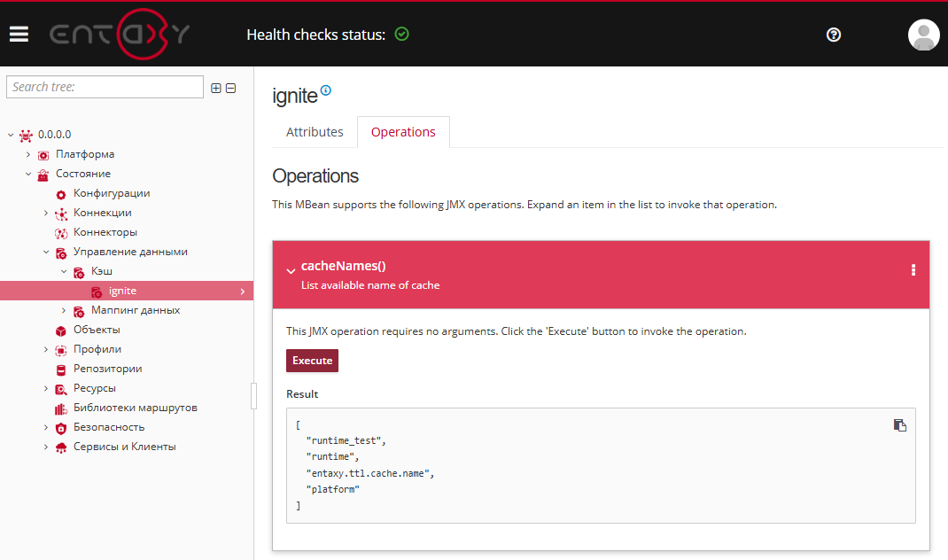This screenshot has height=560, width=948.
Task: Switch to the Attributes tab
Action: [x=315, y=132]
